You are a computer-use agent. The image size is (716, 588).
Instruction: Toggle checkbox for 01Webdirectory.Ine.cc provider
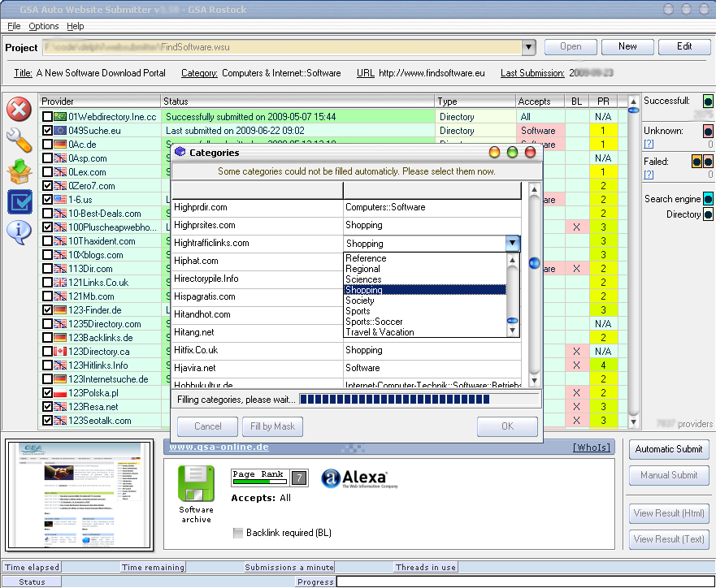[48, 117]
